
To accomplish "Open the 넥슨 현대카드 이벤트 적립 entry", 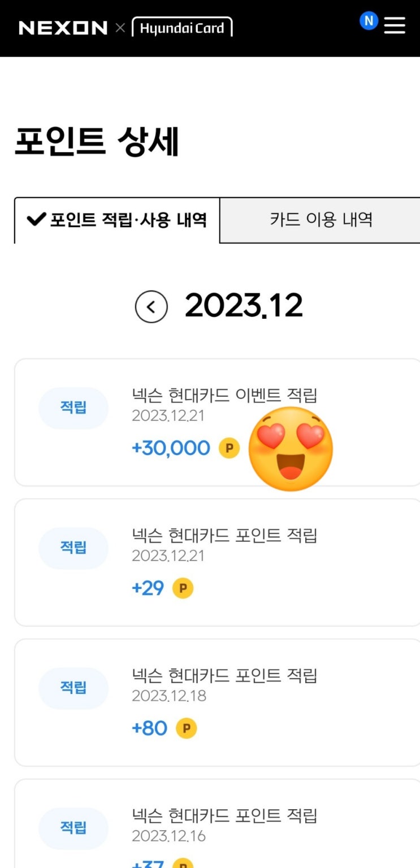I will pyautogui.click(x=224, y=396).
